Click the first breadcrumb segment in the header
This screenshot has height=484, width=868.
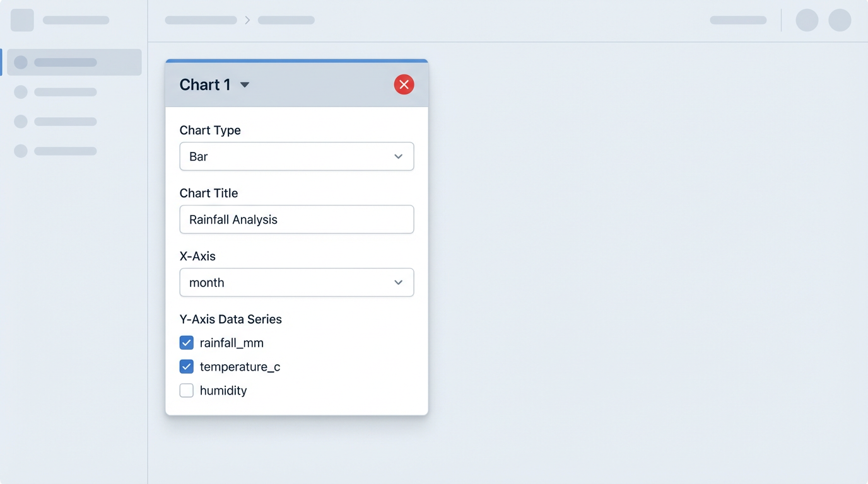pos(201,20)
